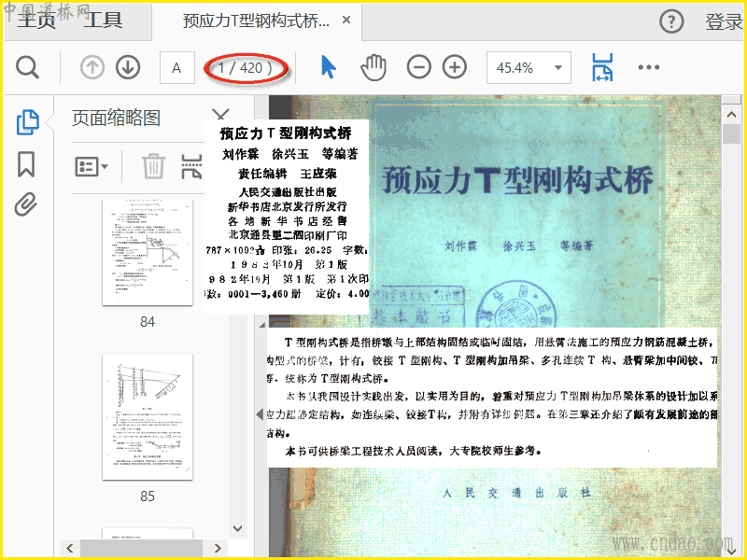
Task: Click the 登录 sign-in link
Action: (x=724, y=21)
